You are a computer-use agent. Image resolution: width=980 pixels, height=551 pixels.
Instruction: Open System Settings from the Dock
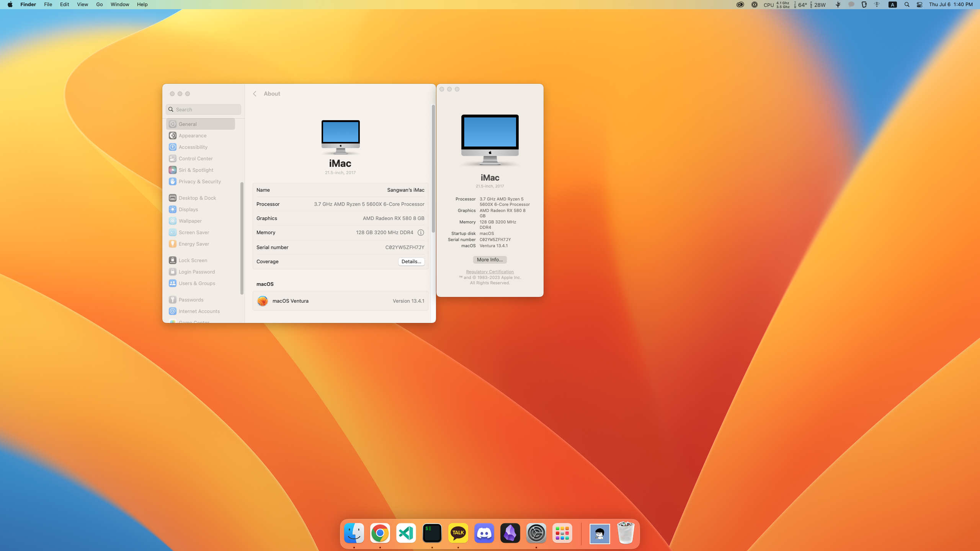coord(536,533)
